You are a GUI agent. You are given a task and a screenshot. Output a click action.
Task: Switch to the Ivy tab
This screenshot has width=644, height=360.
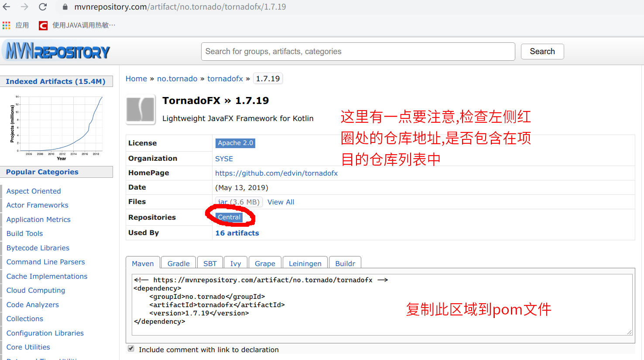tap(236, 263)
